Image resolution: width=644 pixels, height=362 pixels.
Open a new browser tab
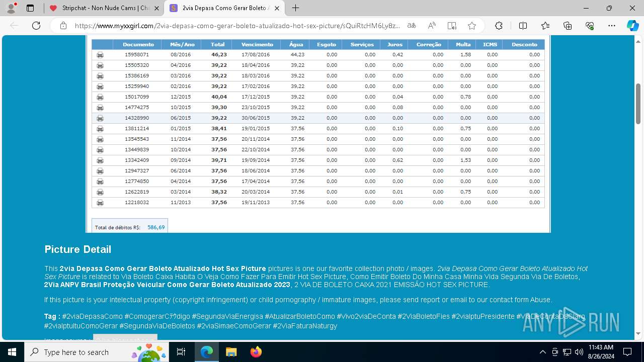(296, 8)
